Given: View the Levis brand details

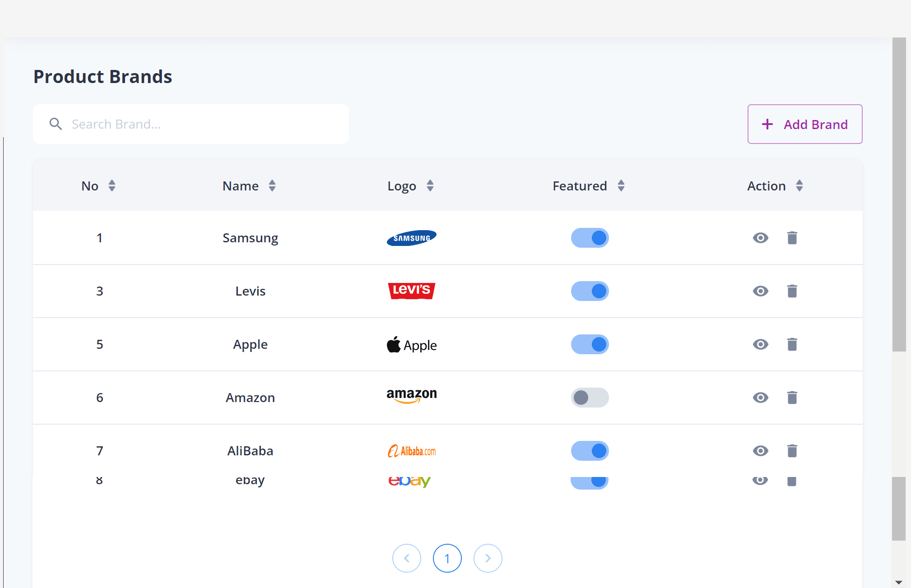Looking at the screenshot, I should pos(761,291).
